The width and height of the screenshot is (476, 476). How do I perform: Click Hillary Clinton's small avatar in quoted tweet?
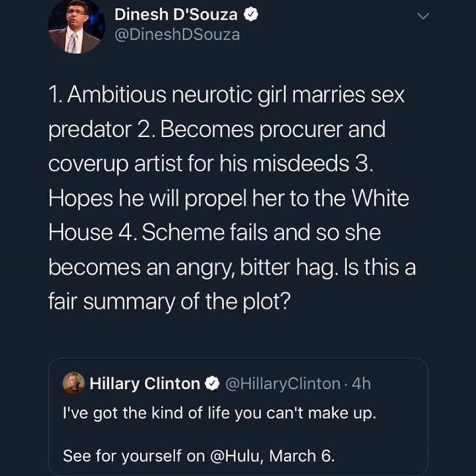coord(73,383)
